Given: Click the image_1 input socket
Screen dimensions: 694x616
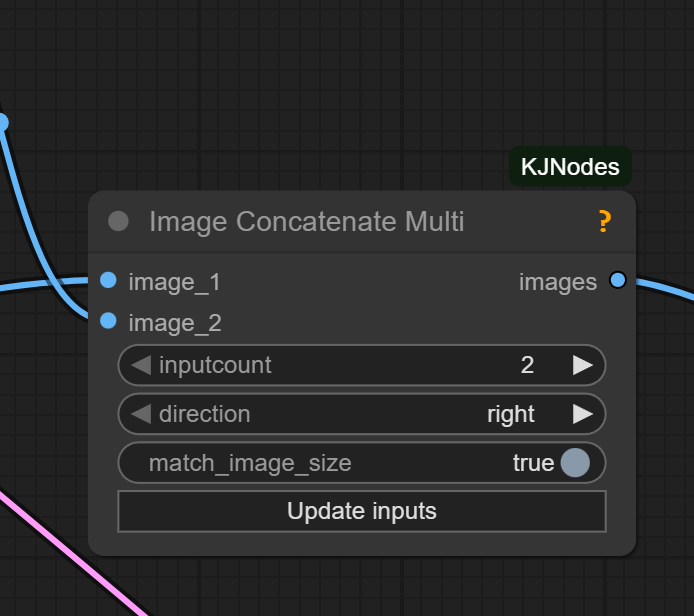Looking at the screenshot, I should click(108, 280).
